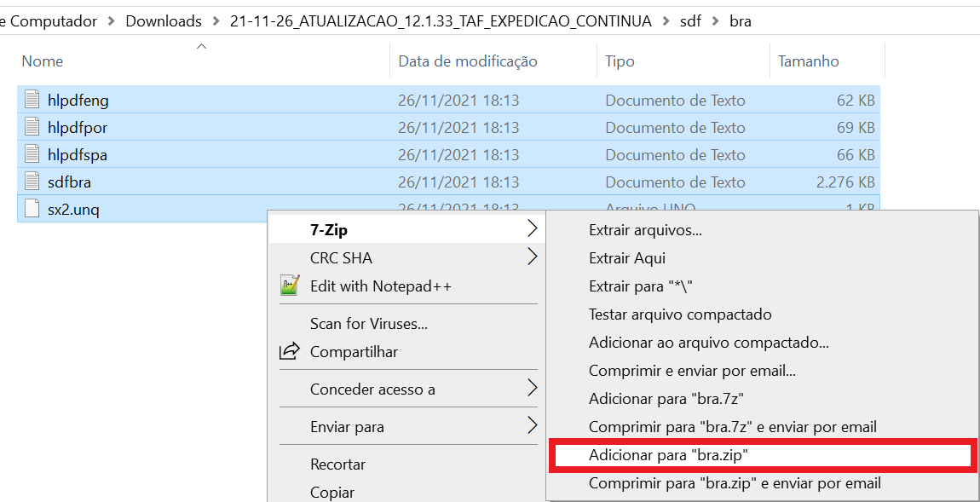Click the hlpdfeng file name
980x502 pixels.
pyautogui.click(x=78, y=100)
